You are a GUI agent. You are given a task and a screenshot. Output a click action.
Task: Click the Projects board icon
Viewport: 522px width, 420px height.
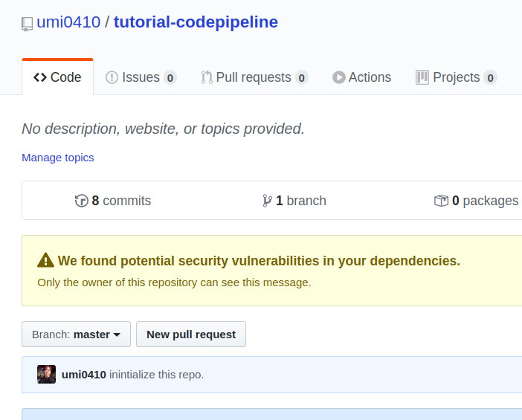tap(422, 77)
